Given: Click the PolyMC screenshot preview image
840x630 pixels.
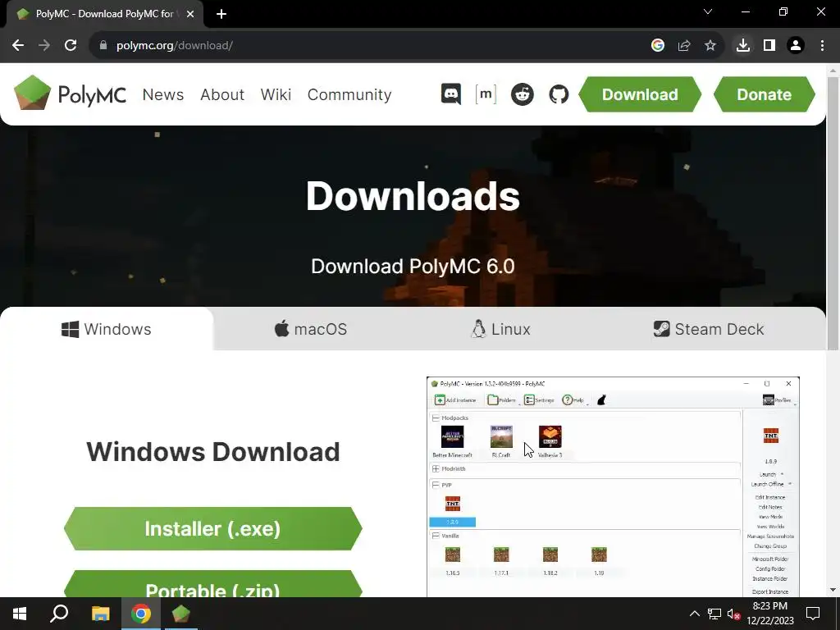Looking at the screenshot, I should pyautogui.click(x=613, y=487).
